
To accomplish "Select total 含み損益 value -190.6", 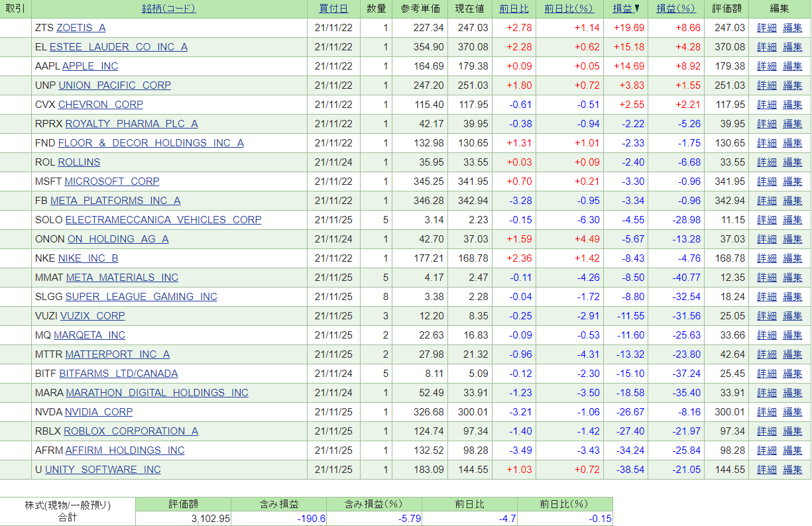I will click(x=312, y=519).
